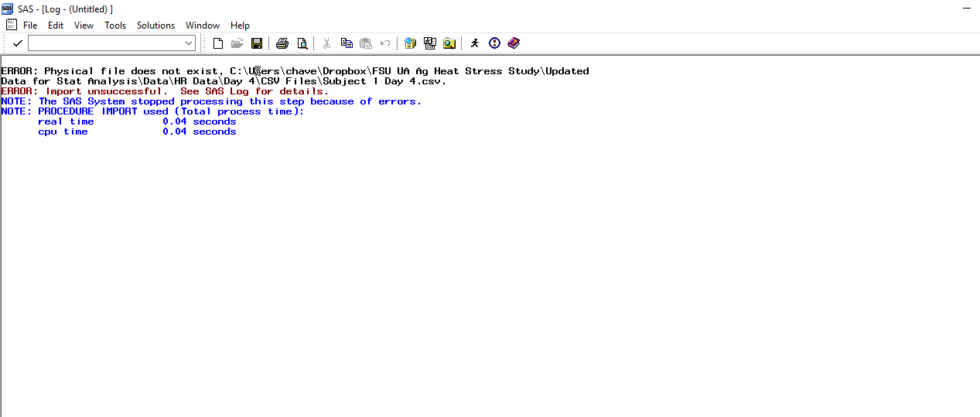Click the Cut scissors icon

click(x=326, y=43)
